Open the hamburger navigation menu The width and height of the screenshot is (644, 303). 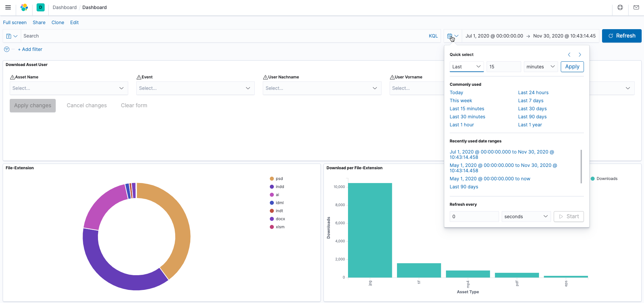point(8,7)
